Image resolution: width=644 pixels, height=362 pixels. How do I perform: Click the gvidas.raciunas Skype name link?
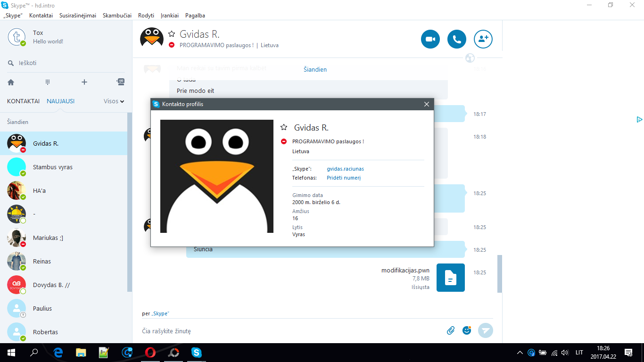tap(345, 169)
